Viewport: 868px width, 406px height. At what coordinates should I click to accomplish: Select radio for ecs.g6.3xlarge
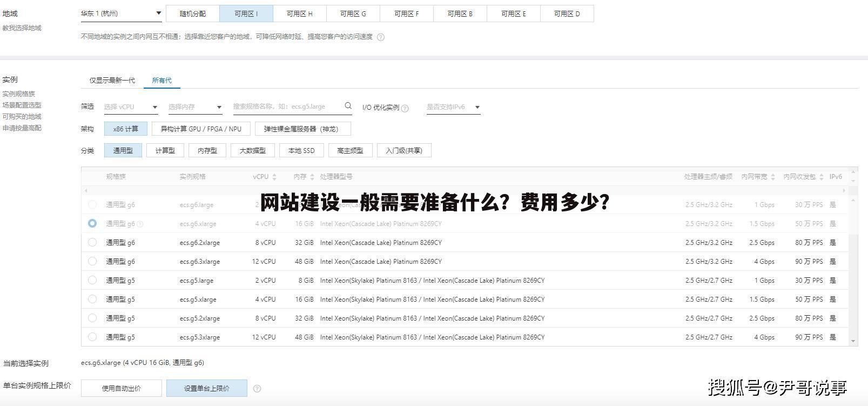[x=92, y=261]
